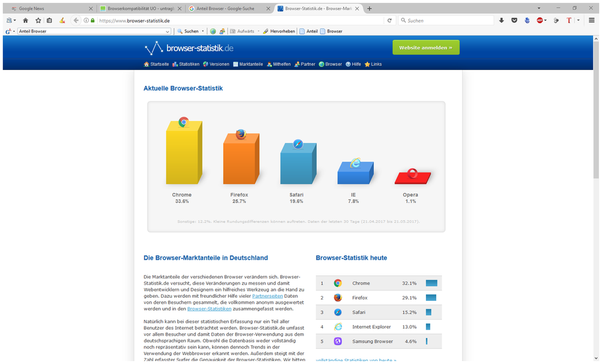
Task: Click the blue figure extension icon
Action: (527, 20)
